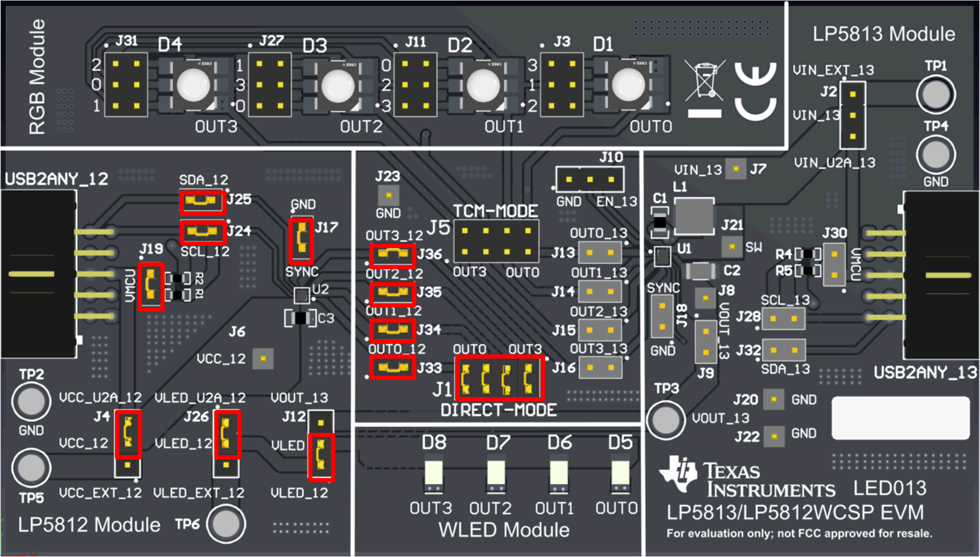Select the C3 capacitor
The height and width of the screenshot is (557, 980).
coord(300,318)
